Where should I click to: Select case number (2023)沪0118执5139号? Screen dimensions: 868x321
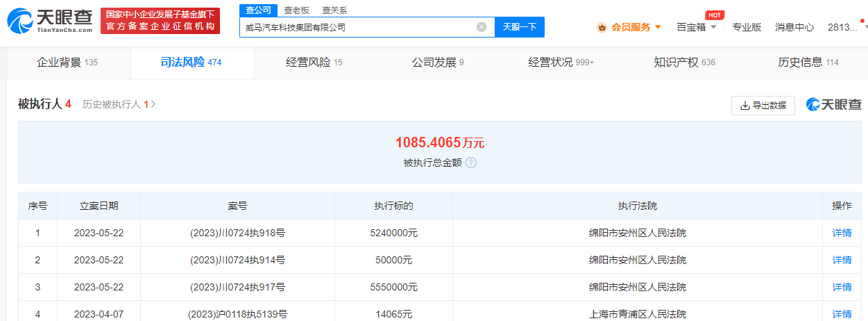tap(237, 314)
